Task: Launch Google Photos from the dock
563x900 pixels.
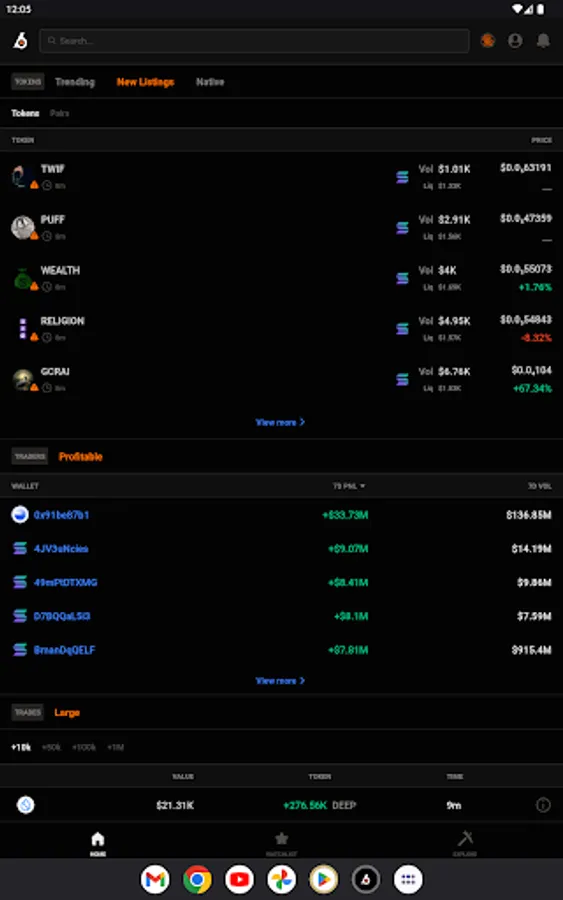Action: (281, 879)
